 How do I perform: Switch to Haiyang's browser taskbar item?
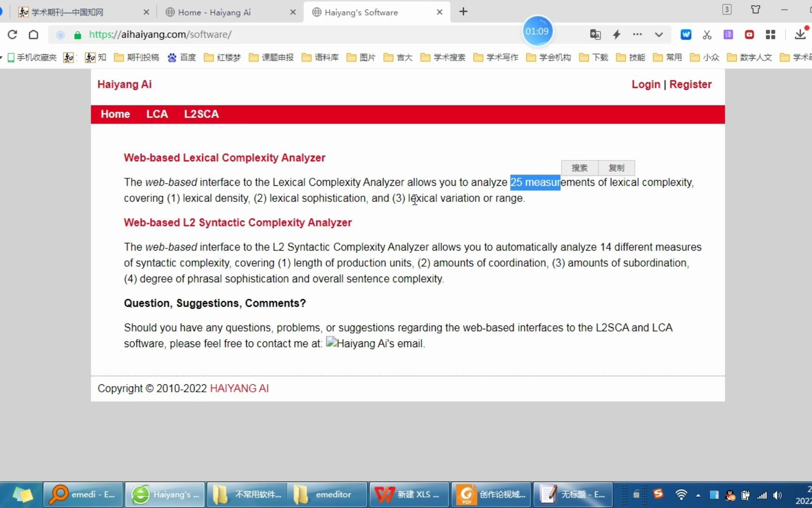[x=165, y=494]
